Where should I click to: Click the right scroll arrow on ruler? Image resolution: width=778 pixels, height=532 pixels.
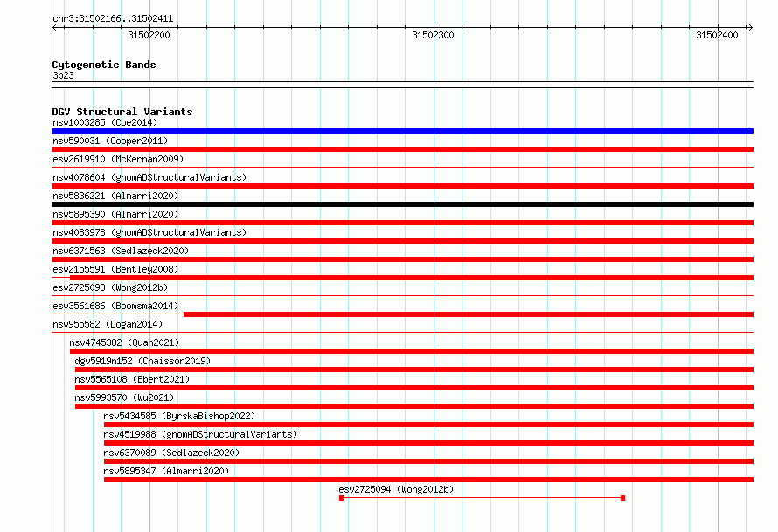point(750,27)
